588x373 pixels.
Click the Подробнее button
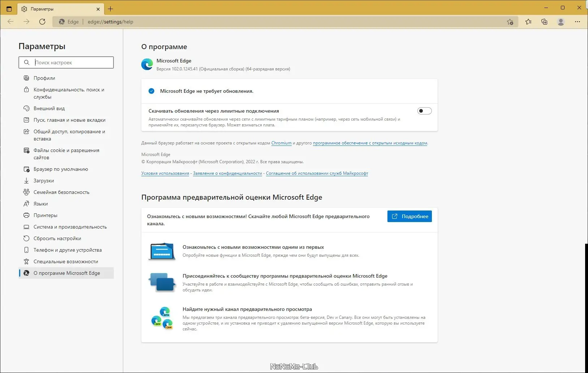click(x=409, y=216)
